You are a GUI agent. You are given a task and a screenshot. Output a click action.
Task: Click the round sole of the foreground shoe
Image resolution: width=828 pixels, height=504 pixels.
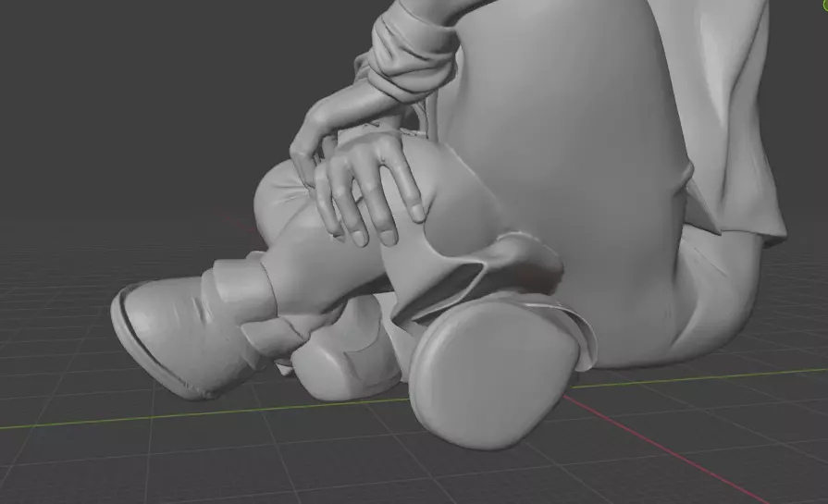(494, 375)
